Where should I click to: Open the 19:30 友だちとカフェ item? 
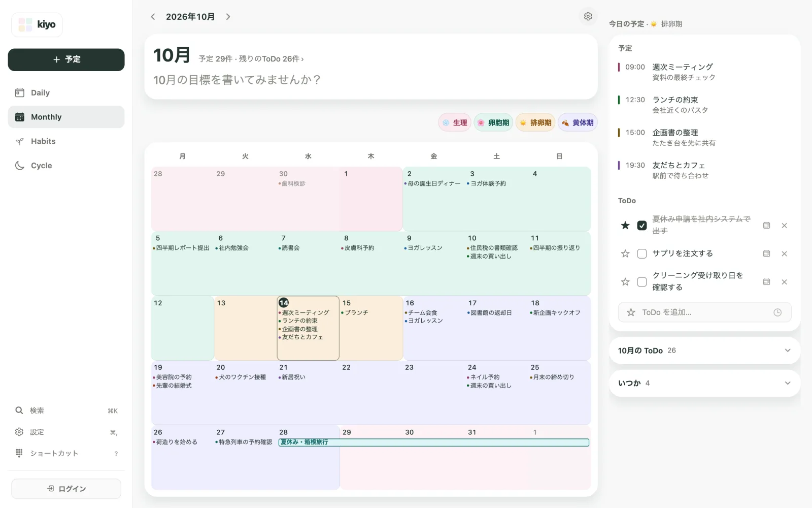[704, 170]
